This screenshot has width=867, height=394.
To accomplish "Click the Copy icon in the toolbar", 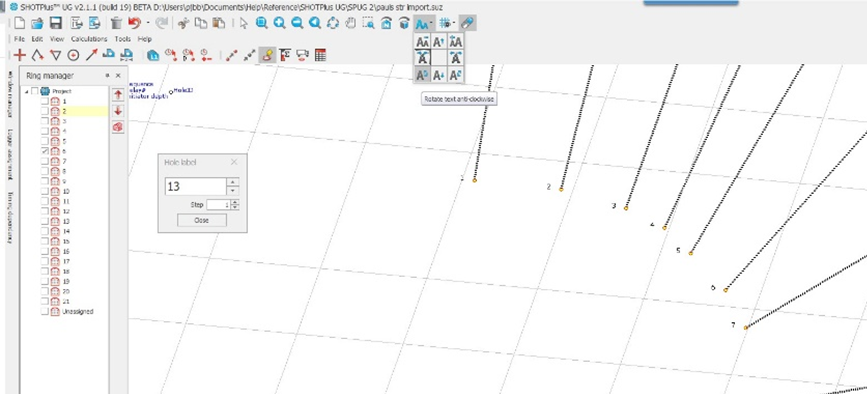I will click(x=202, y=23).
